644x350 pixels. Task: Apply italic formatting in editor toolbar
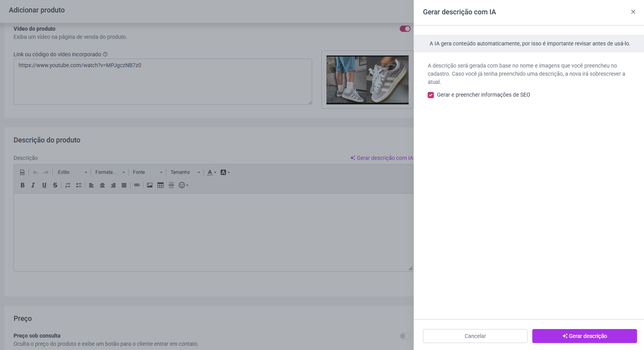click(x=33, y=185)
